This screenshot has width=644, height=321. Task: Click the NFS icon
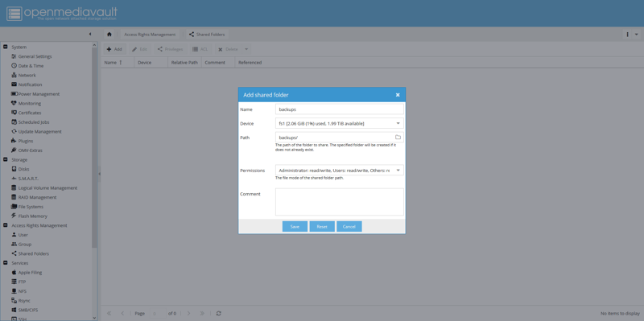coord(14,291)
